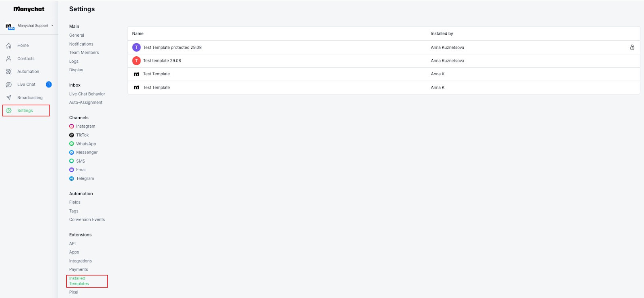Click the Settings gear icon
644x298 pixels.
8,111
